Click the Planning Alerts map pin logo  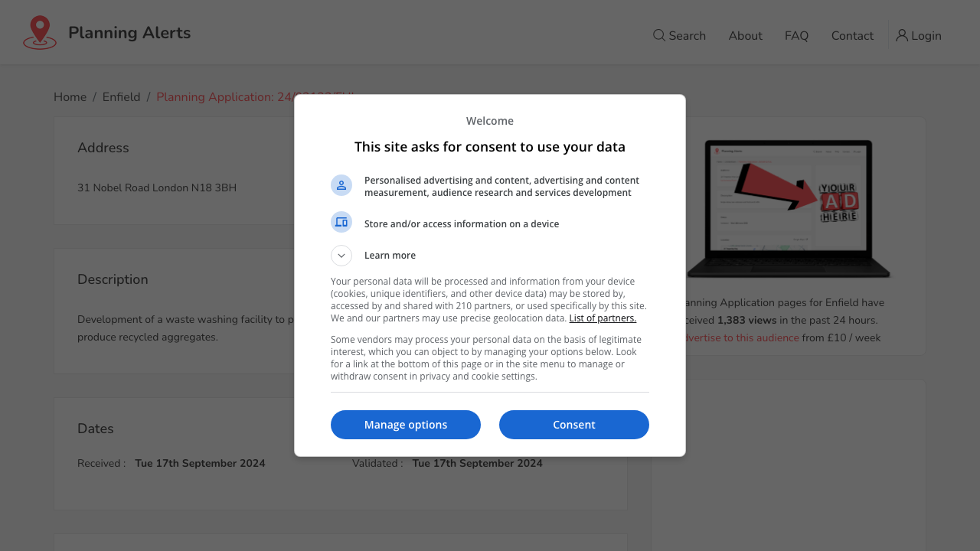[x=40, y=33]
